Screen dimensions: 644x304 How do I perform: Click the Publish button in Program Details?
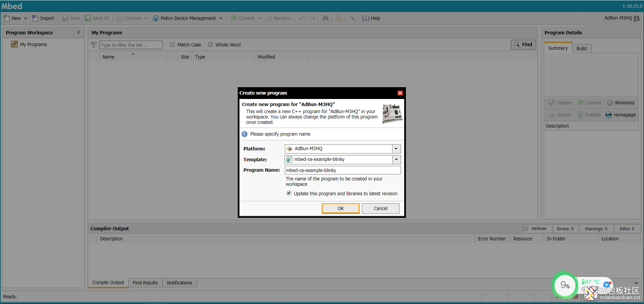(x=589, y=115)
